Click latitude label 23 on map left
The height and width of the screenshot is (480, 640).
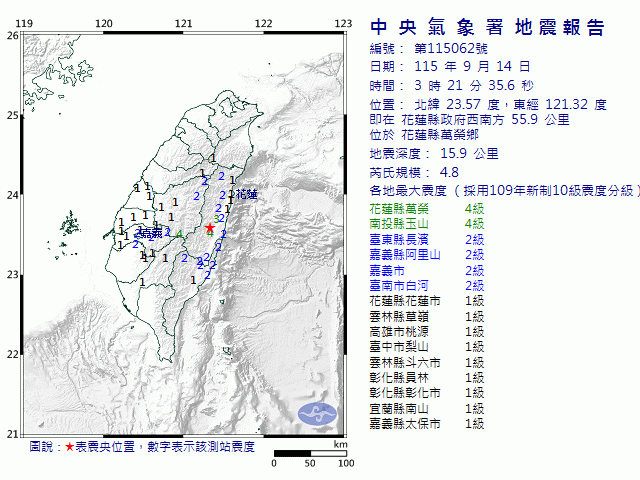click(12, 275)
